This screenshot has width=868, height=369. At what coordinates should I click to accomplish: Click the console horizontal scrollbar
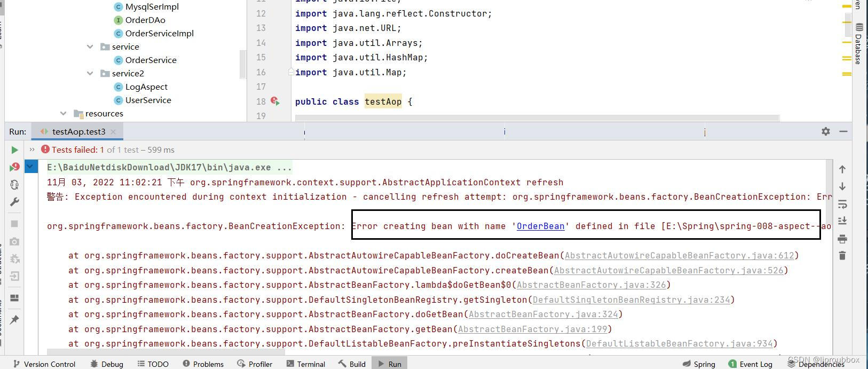(165, 352)
